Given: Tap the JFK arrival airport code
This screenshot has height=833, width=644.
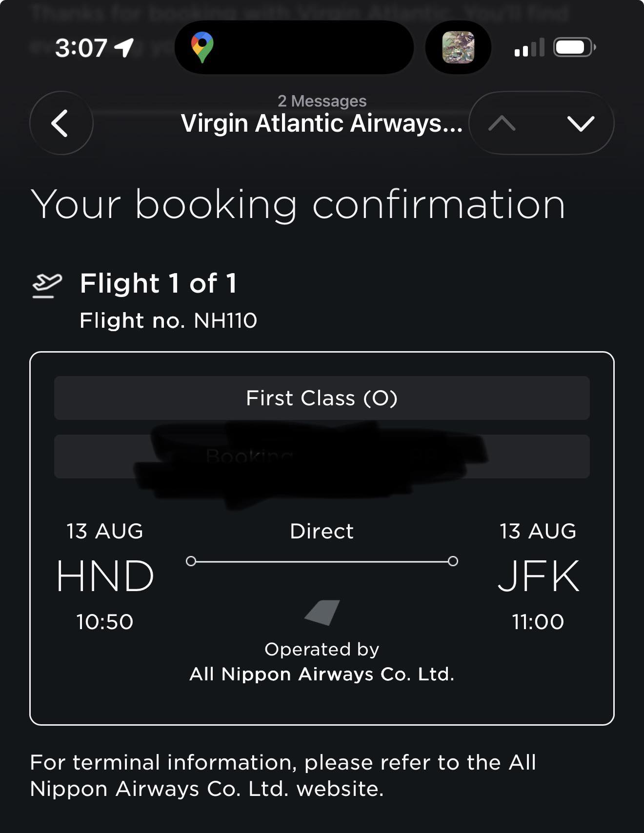Looking at the screenshot, I should [538, 576].
